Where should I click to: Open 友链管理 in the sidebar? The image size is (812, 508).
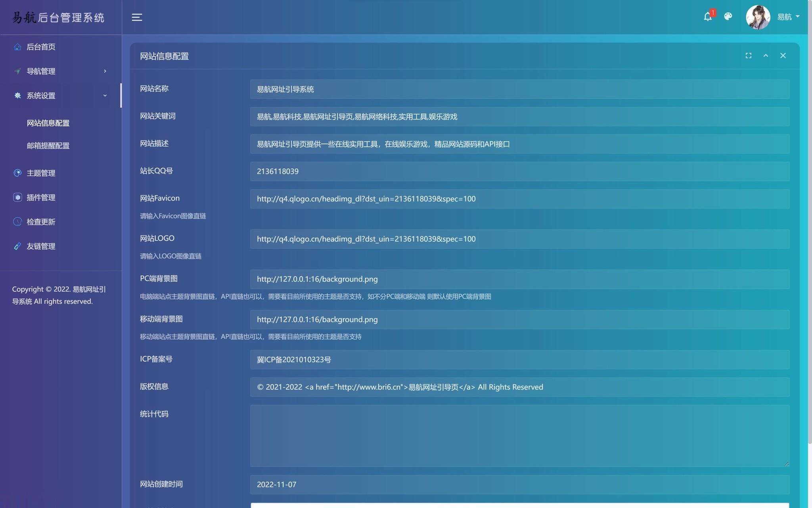click(41, 246)
